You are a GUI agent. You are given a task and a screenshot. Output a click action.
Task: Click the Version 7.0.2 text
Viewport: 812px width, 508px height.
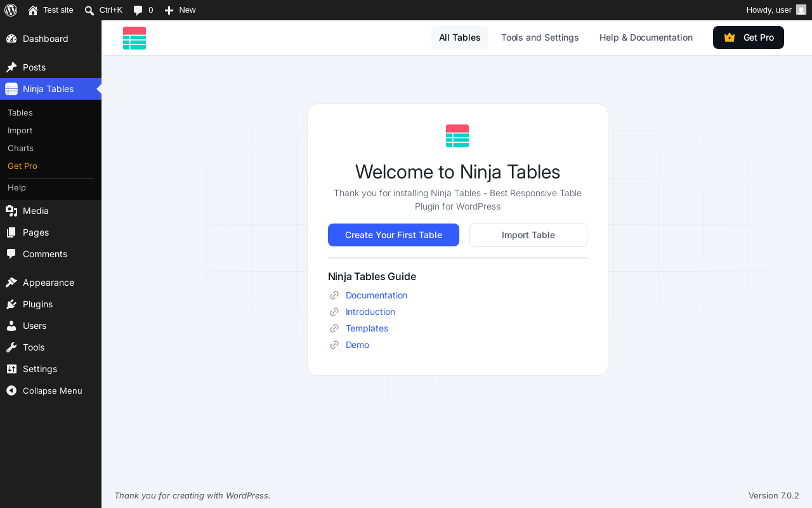[x=774, y=495]
